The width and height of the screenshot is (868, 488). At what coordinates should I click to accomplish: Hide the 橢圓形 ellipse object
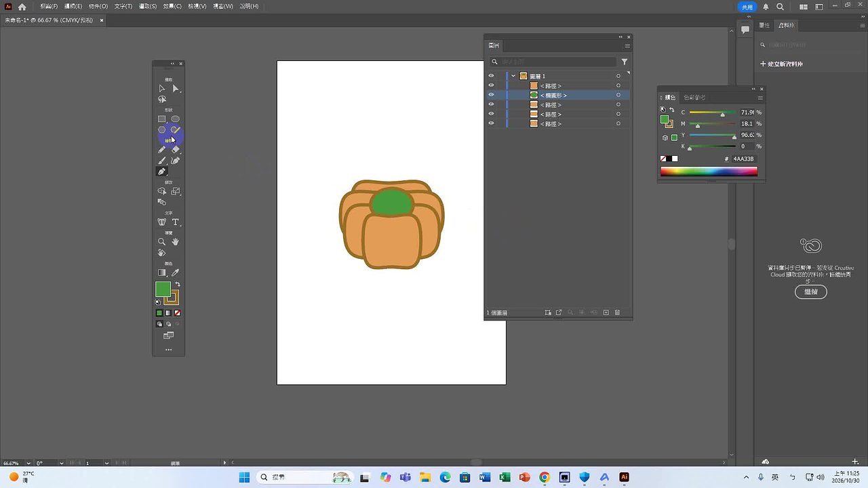click(491, 95)
